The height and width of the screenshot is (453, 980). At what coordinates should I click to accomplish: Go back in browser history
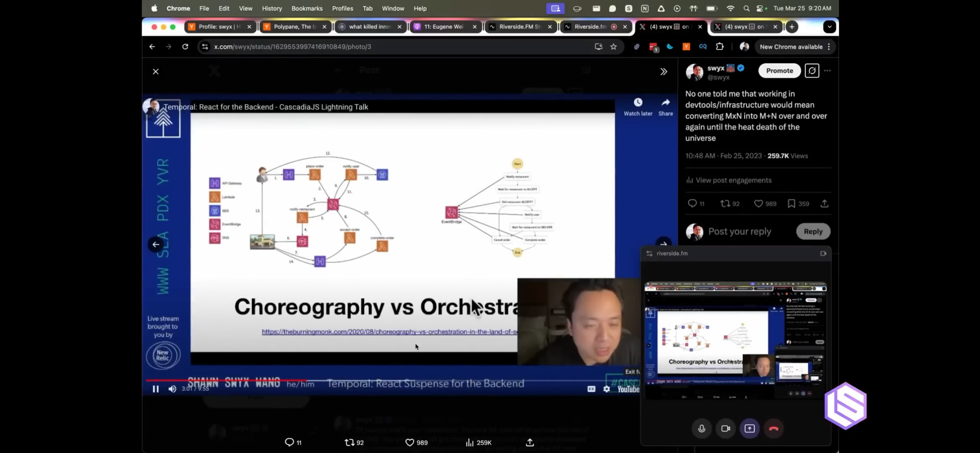pyautogui.click(x=152, y=46)
